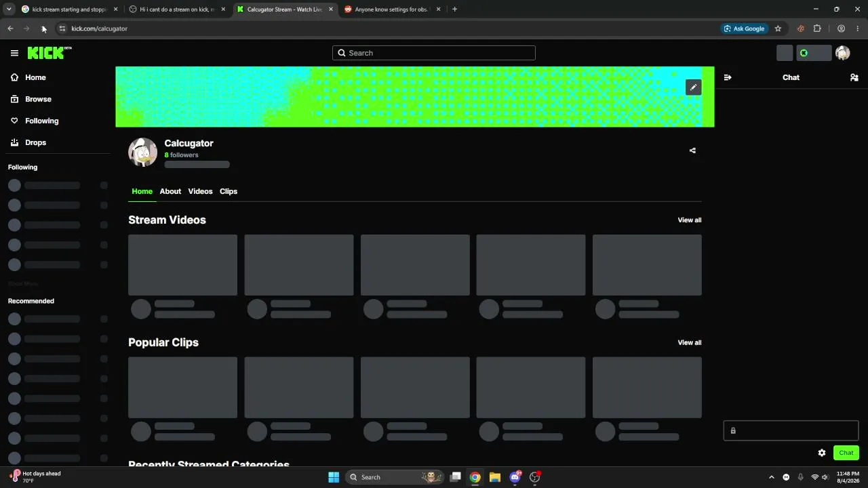Viewport: 868px width, 488px height.
Task: Switch to the Clips tab
Action: 229,191
